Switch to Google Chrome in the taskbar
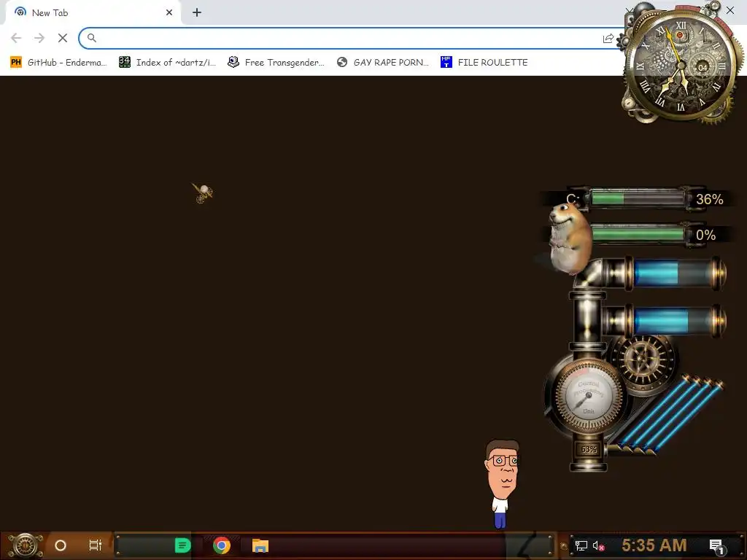The image size is (747, 560). (x=222, y=545)
